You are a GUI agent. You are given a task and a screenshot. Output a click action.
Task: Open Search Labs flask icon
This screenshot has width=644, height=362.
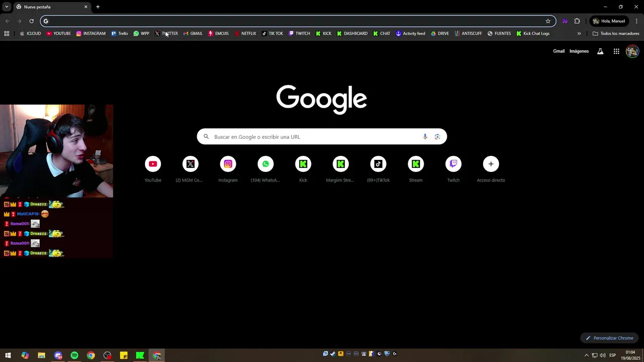tap(600, 51)
